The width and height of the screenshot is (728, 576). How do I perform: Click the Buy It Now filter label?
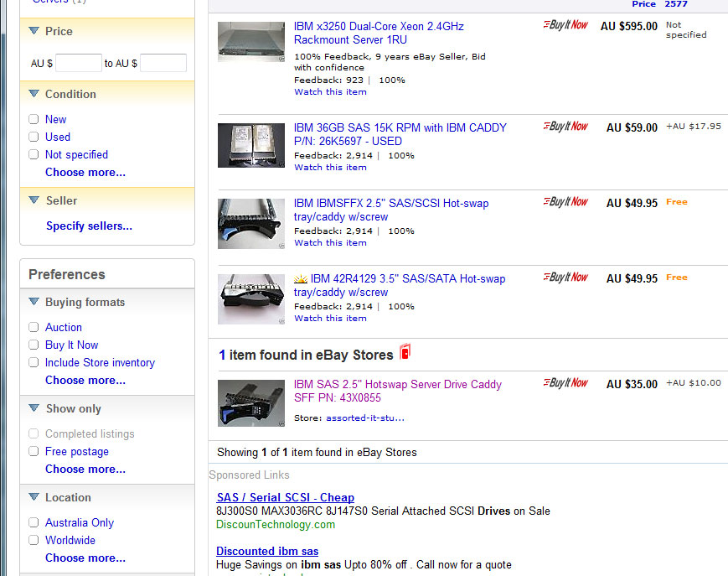71,345
